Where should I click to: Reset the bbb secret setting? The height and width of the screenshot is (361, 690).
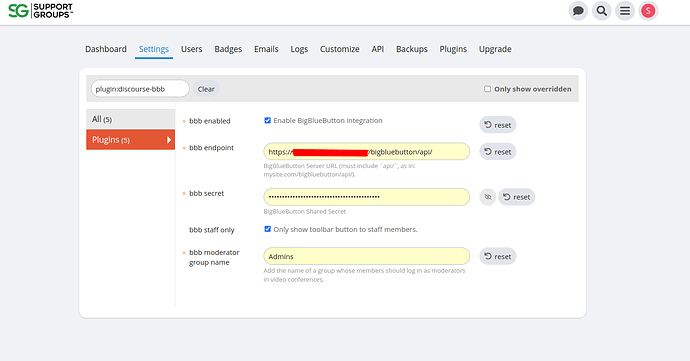[517, 197]
